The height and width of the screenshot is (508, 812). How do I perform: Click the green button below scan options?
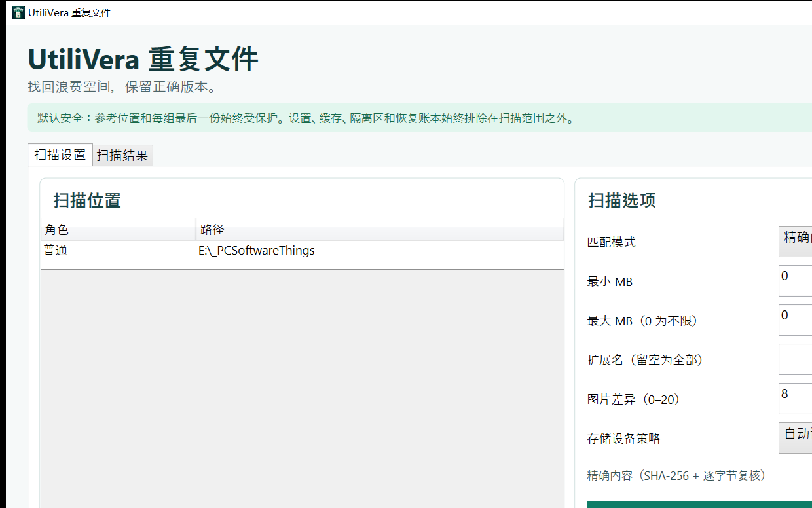coord(699,504)
